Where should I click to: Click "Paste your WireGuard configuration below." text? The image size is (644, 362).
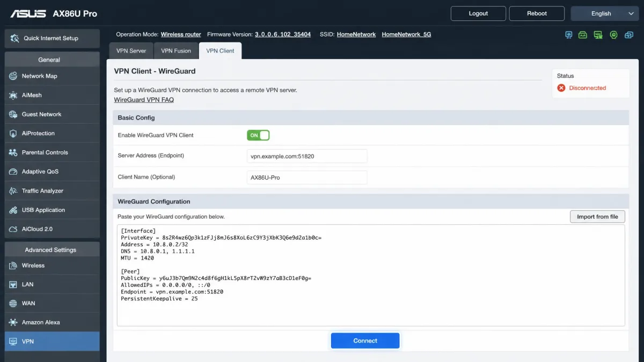[x=171, y=217]
